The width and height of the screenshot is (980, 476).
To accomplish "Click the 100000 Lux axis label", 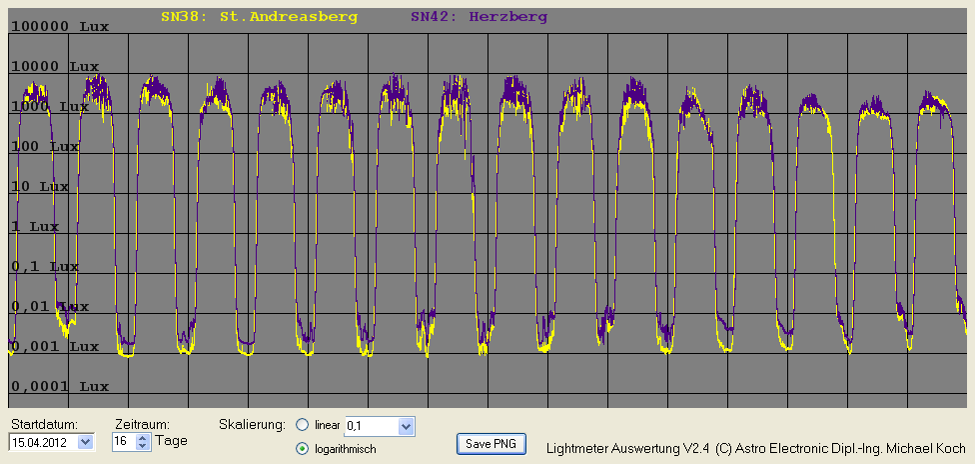I will tap(60, 27).
